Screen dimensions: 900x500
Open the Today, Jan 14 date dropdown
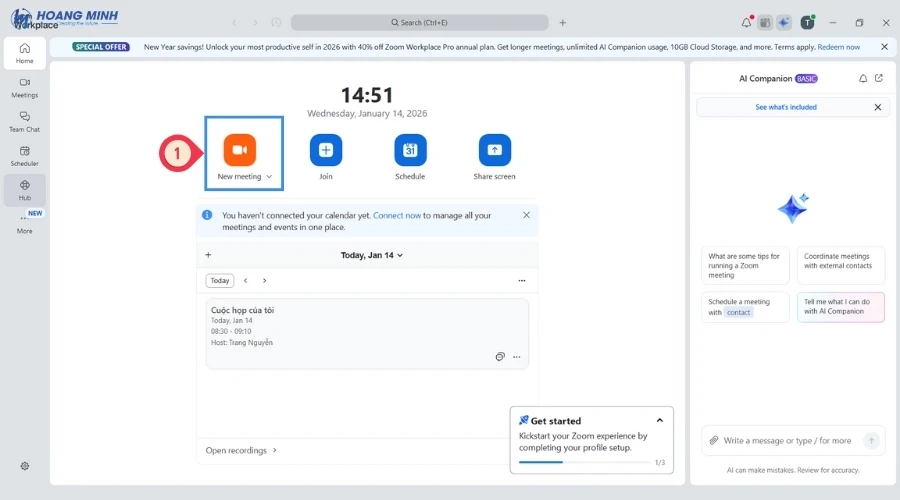pyautogui.click(x=372, y=255)
